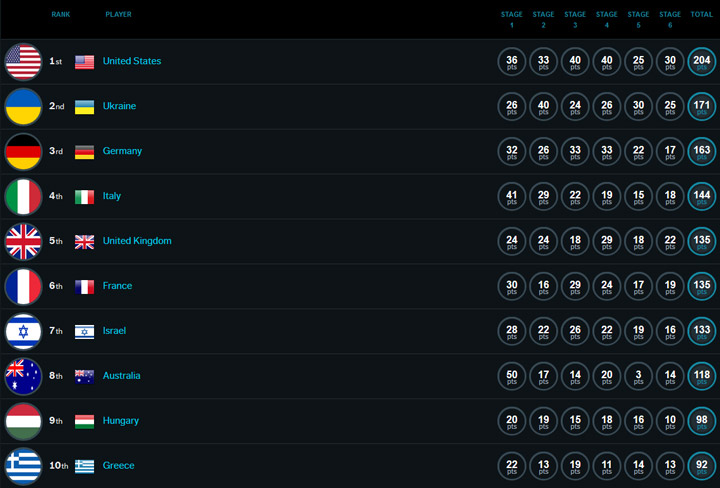Image resolution: width=720 pixels, height=488 pixels.
Task: Click United States total badge 204 pts
Action: pyautogui.click(x=702, y=62)
